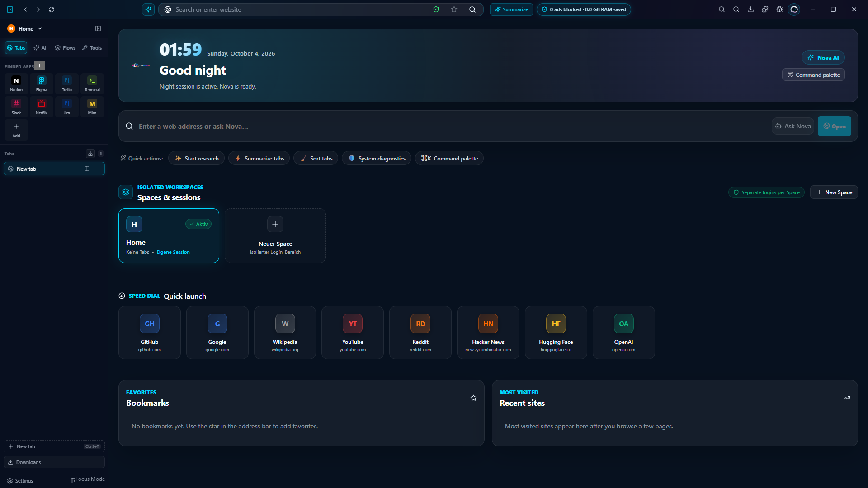The height and width of the screenshot is (488, 868).
Task: Click the zoom magnifier icon in top toolbar
Action: [x=736, y=9]
